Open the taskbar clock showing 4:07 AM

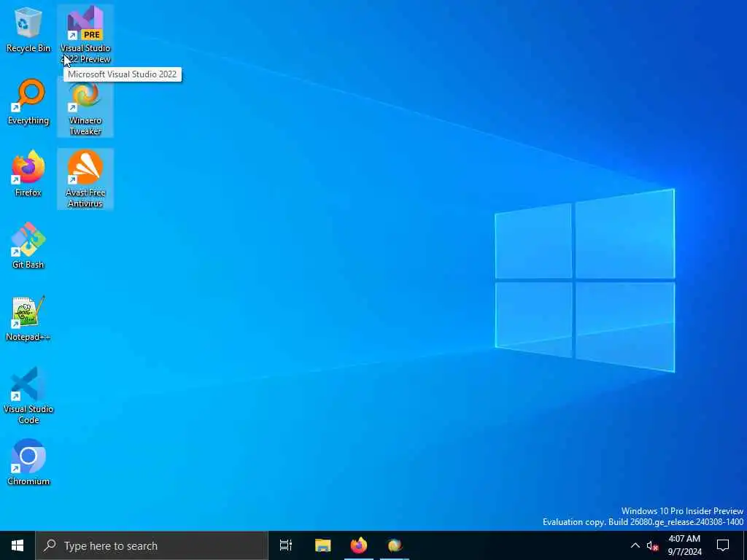(684, 545)
